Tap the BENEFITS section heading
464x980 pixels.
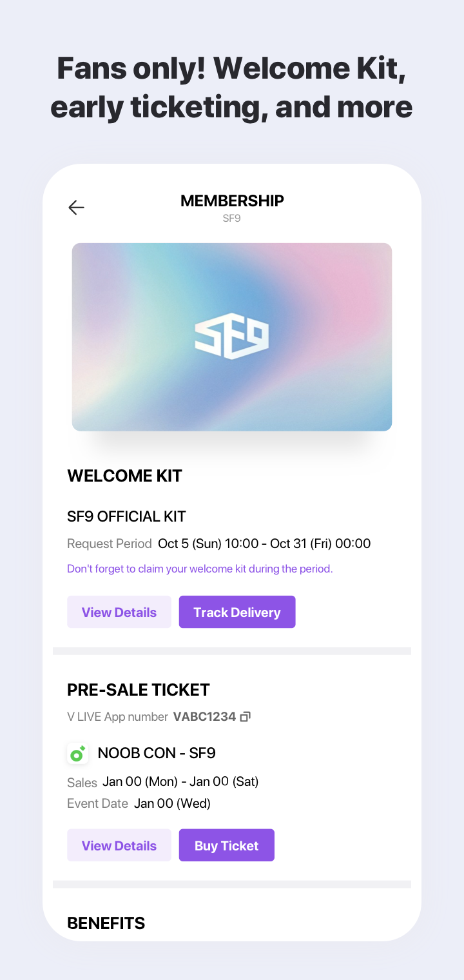click(x=106, y=923)
